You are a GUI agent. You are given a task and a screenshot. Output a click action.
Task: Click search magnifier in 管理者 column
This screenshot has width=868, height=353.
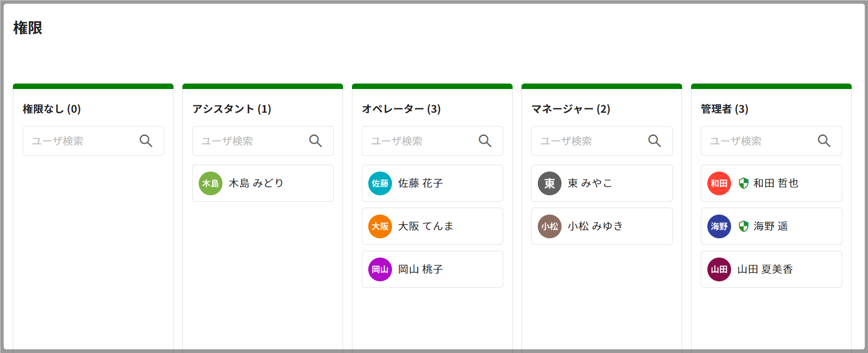coord(824,141)
